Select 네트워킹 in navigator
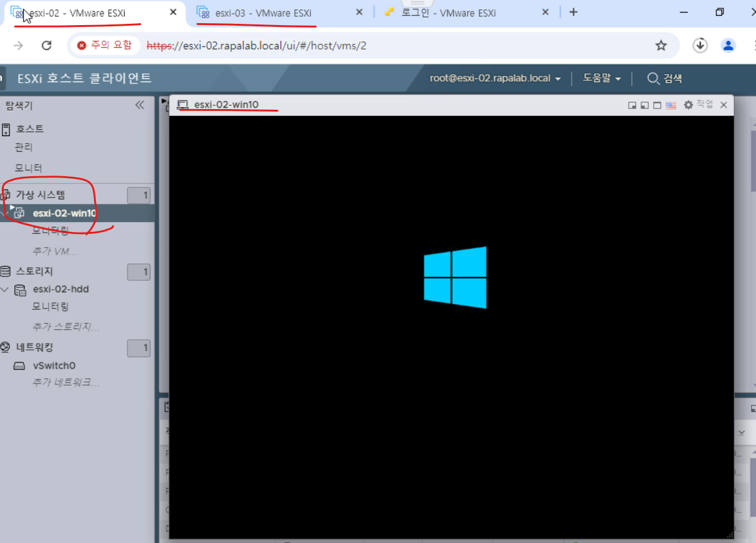This screenshot has height=543, width=756. [34, 347]
